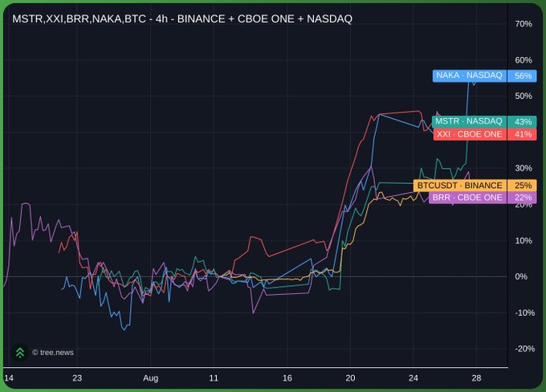Click the 50% label on the price axis
The height and width of the screenshot is (392, 546).
tap(524, 96)
